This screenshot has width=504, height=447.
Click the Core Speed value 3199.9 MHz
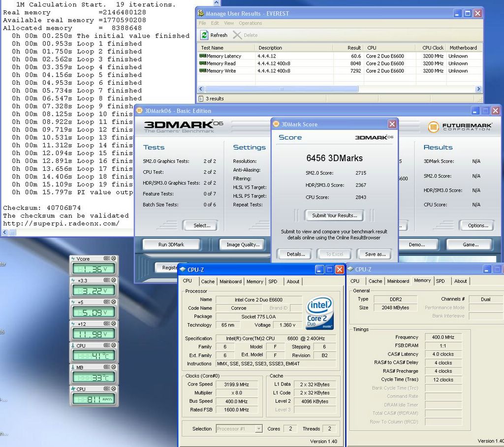pyautogui.click(x=237, y=384)
